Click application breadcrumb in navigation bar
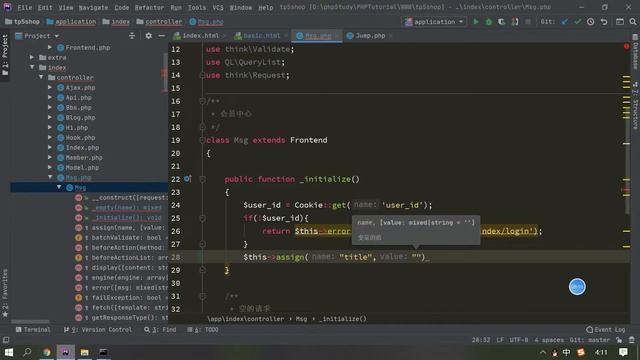This screenshot has height=360, width=640. pyautogui.click(x=71, y=22)
